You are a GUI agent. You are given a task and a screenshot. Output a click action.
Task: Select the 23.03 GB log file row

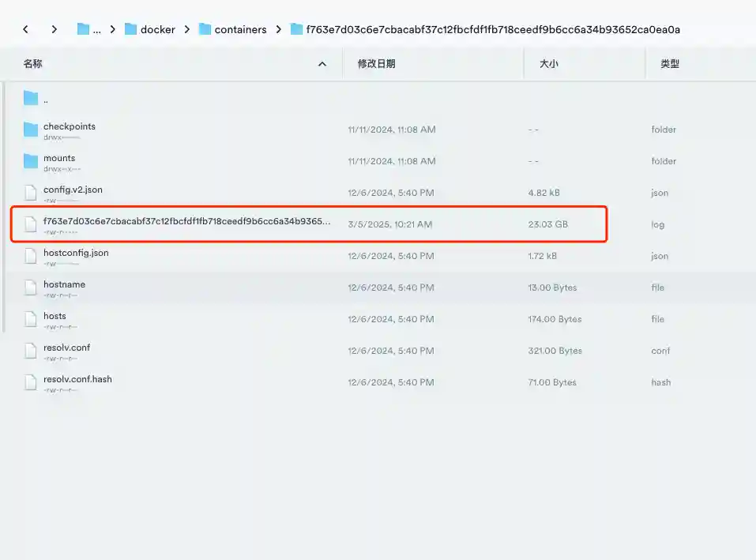pos(308,224)
